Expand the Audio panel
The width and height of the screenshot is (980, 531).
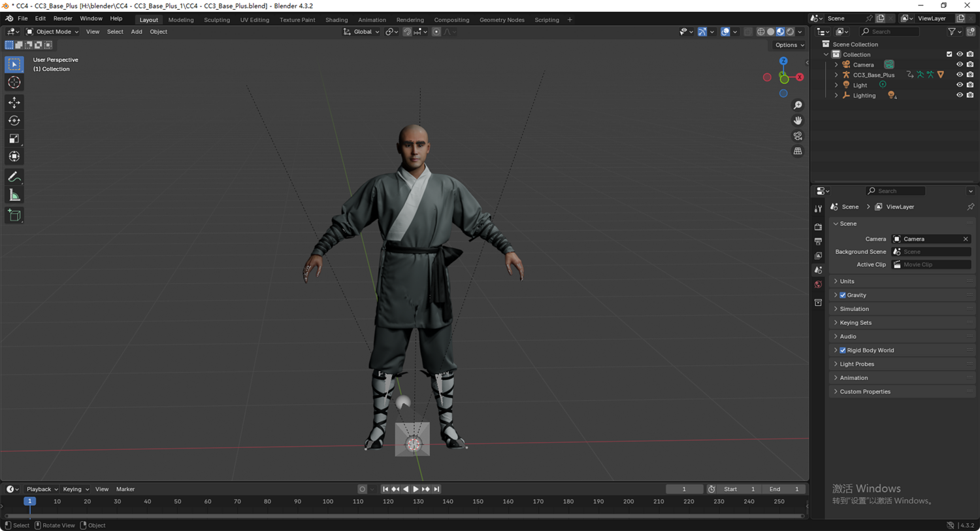902,336
